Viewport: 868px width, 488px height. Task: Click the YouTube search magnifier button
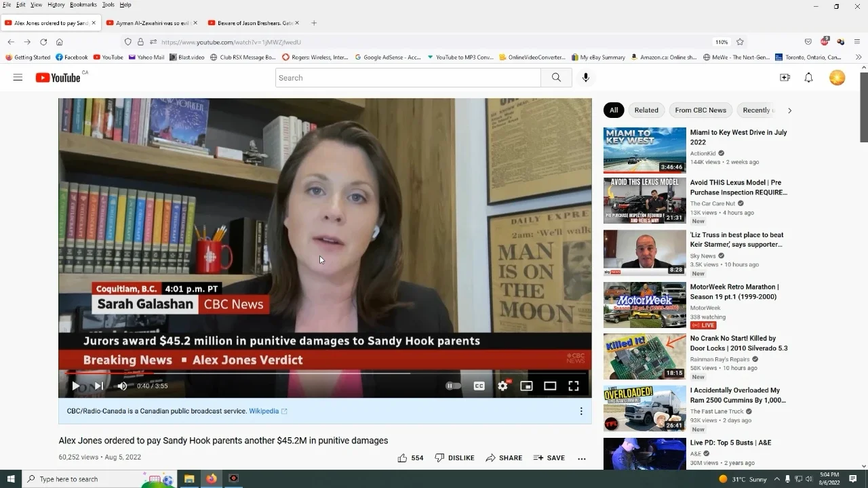pyautogui.click(x=556, y=78)
